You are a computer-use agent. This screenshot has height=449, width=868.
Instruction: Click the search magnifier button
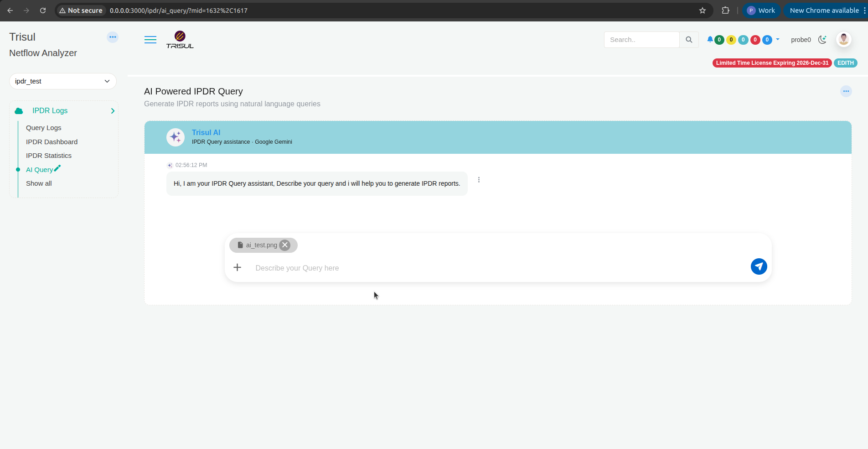[x=689, y=40]
